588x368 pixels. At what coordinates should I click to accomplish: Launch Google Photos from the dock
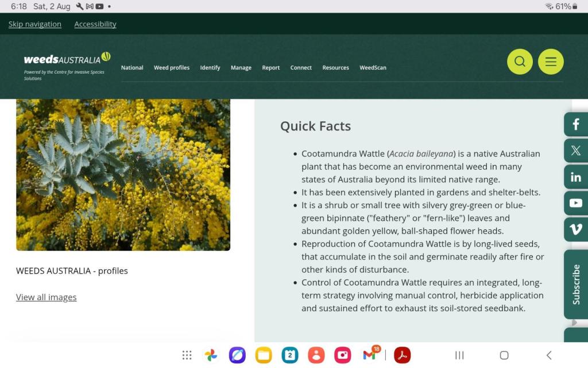tap(211, 355)
